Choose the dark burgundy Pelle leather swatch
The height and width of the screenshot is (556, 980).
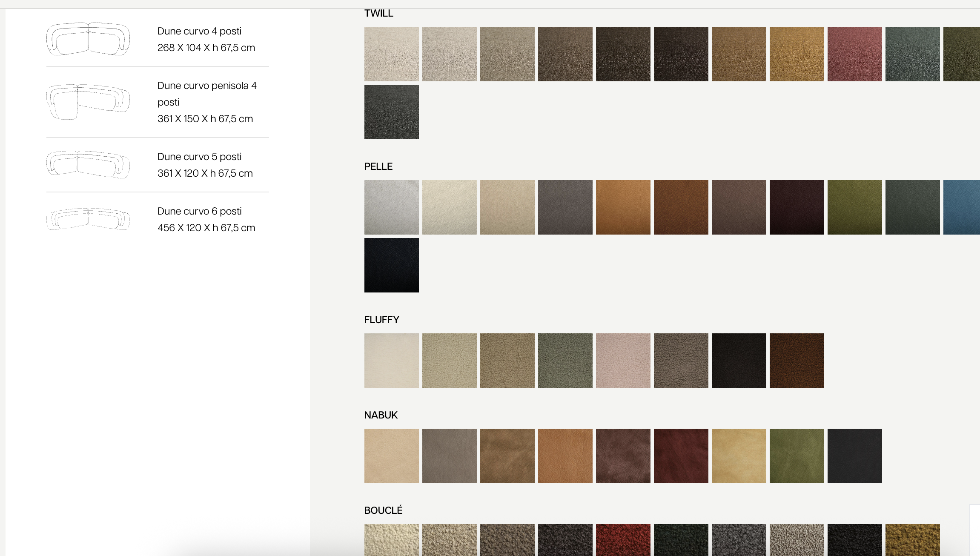797,207
